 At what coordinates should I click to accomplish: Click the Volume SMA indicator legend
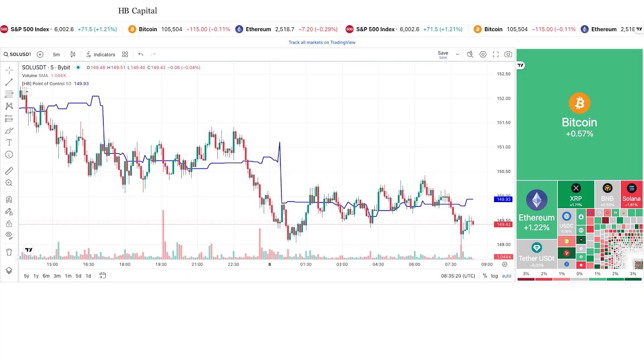44,75
